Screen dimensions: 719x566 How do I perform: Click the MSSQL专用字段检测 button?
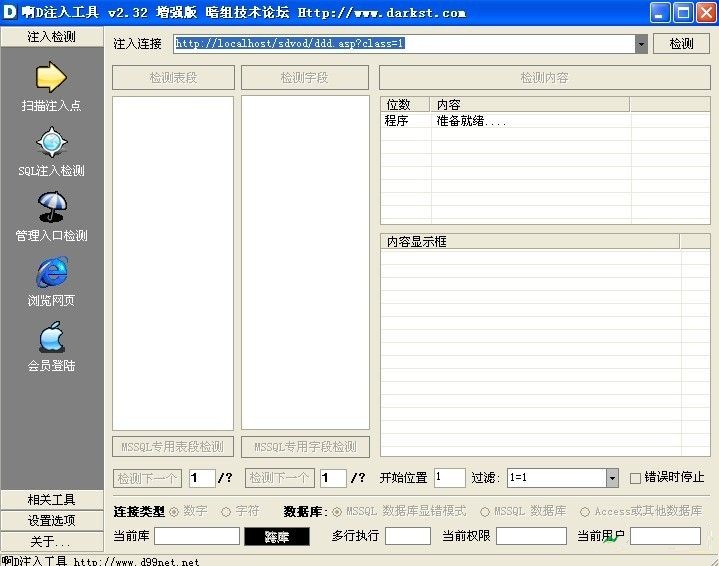tap(305, 446)
